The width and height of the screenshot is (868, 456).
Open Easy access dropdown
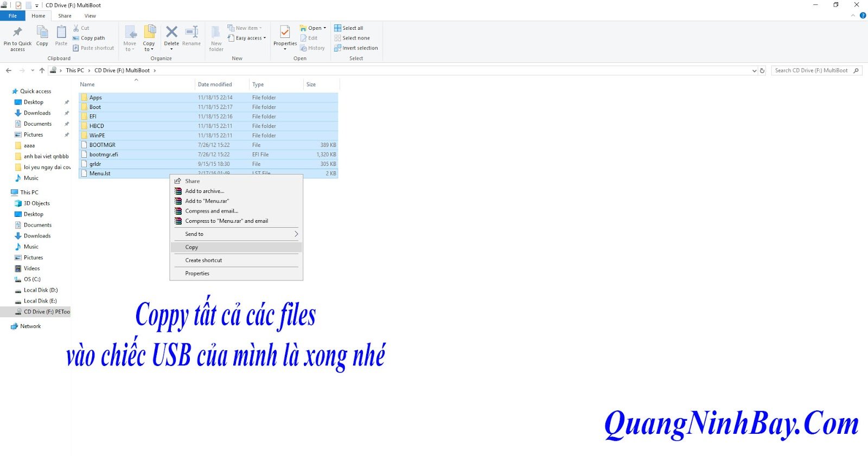pyautogui.click(x=247, y=38)
